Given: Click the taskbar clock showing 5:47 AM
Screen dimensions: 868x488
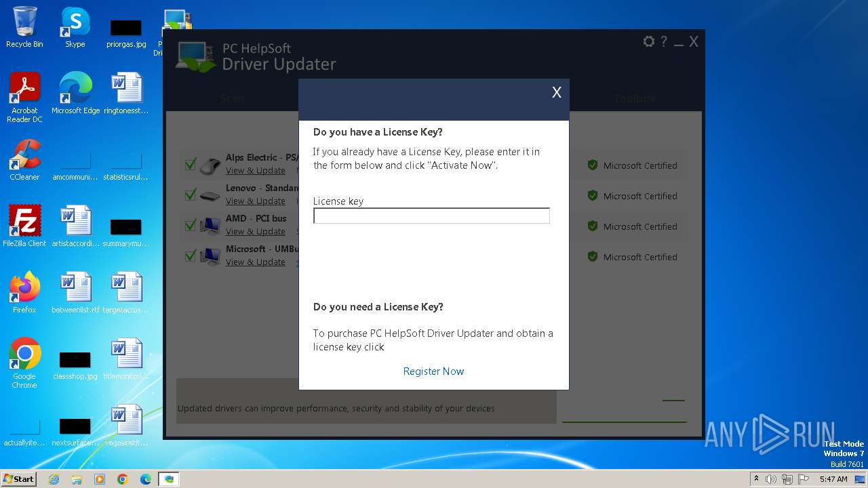Looking at the screenshot, I should (x=833, y=479).
